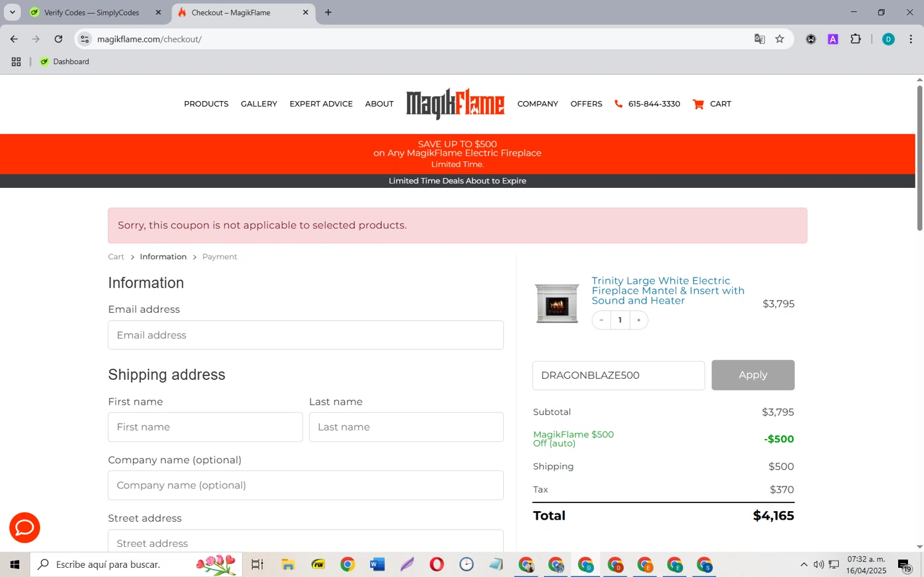Click the browser forward arrow
Image resolution: width=924 pixels, height=577 pixels.
point(36,39)
